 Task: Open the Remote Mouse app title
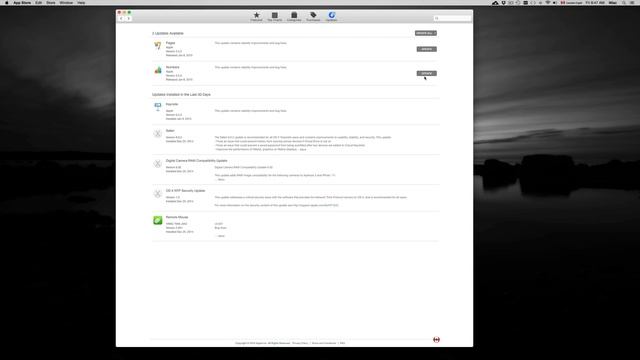[x=177, y=217]
